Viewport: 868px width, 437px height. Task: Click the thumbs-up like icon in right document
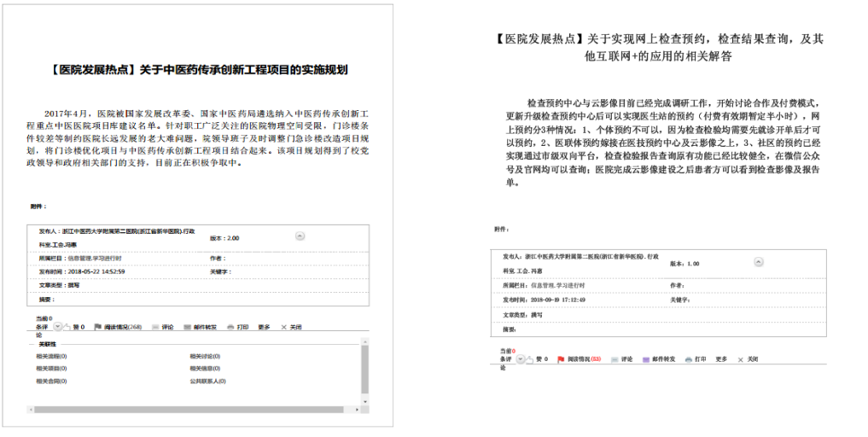coord(528,359)
